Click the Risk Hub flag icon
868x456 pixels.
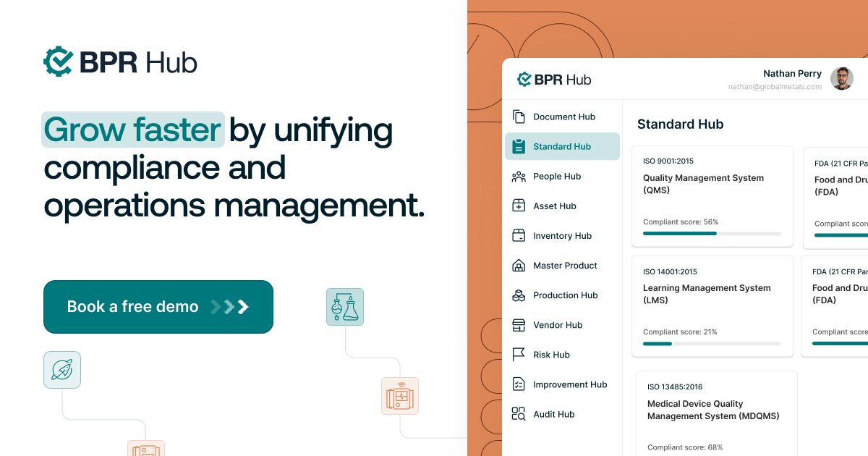[x=519, y=355]
